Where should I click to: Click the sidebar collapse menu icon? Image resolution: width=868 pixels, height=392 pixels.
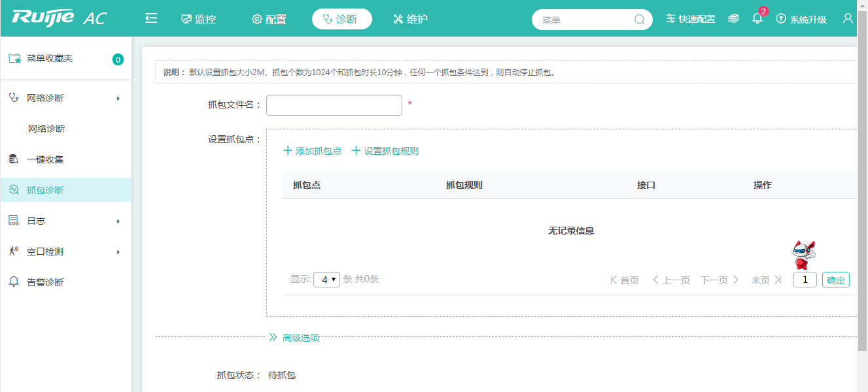point(151,18)
